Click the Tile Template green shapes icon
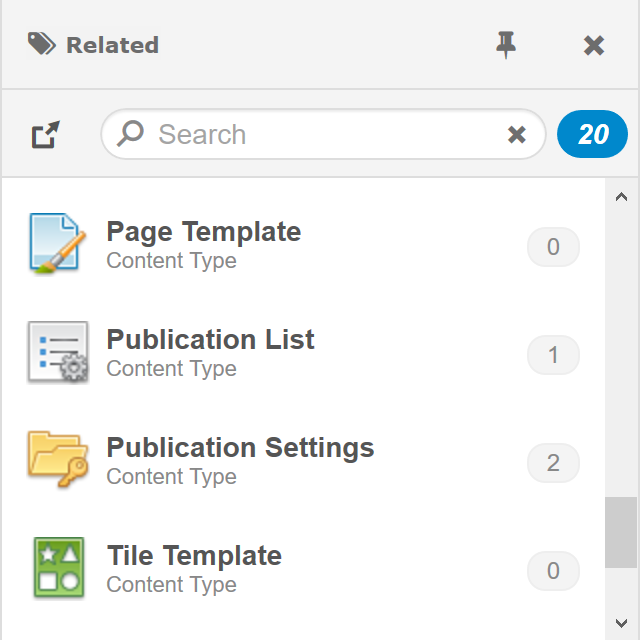The image size is (640, 640). point(58,568)
